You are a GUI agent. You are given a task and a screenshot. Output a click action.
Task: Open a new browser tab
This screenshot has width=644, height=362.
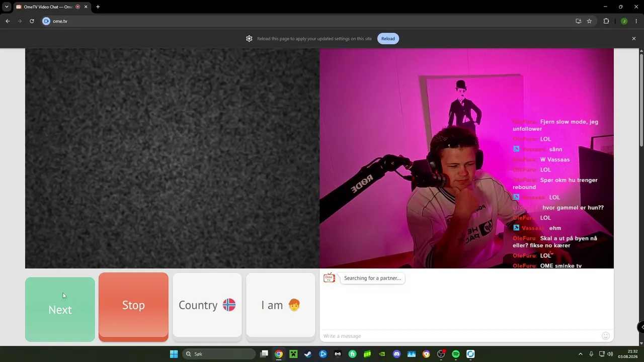tap(98, 7)
